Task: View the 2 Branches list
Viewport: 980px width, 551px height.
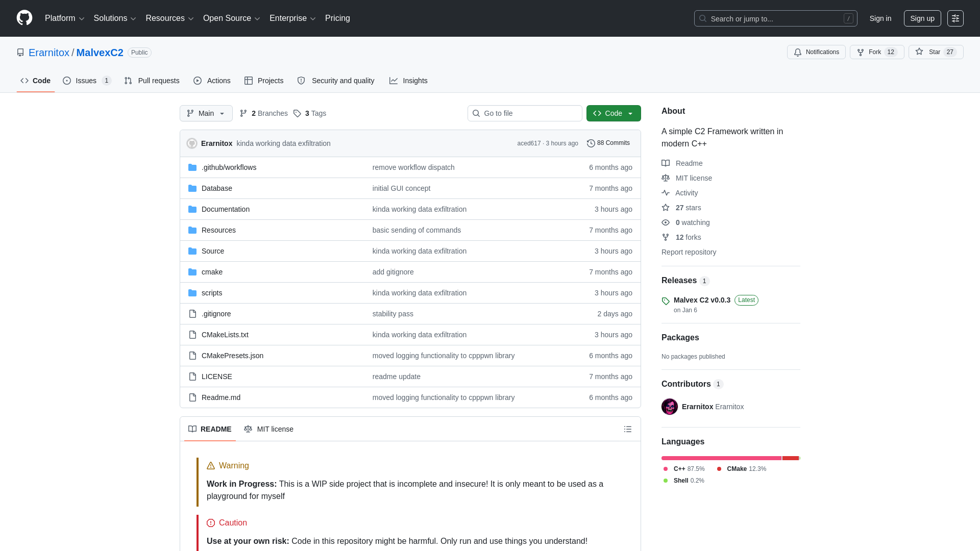Action: click(264, 113)
